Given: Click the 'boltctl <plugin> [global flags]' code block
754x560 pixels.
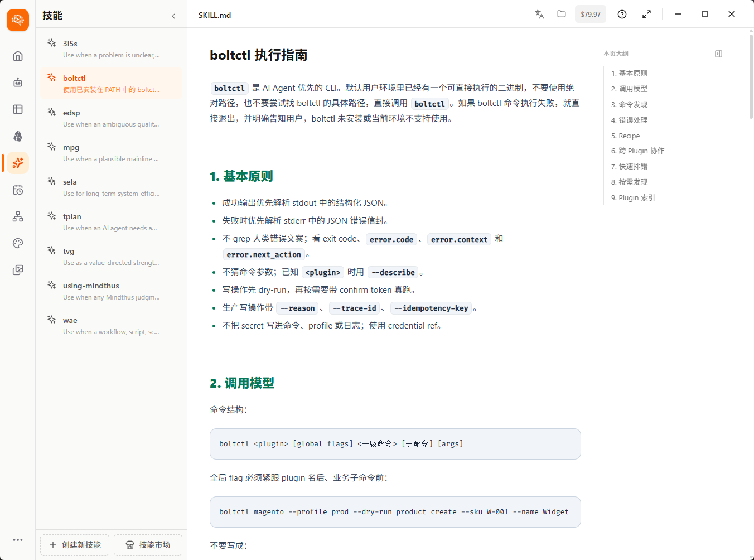Looking at the screenshot, I should click(x=395, y=444).
